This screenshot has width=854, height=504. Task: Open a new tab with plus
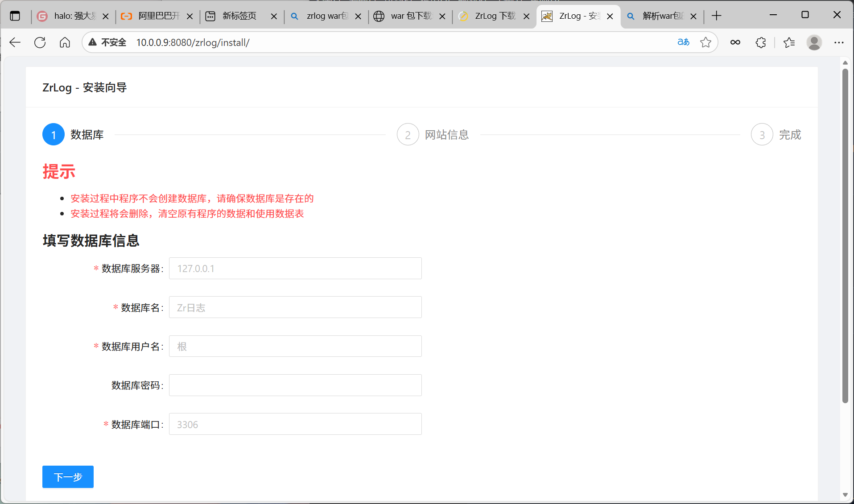pyautogui.click(x=717, y=16)
